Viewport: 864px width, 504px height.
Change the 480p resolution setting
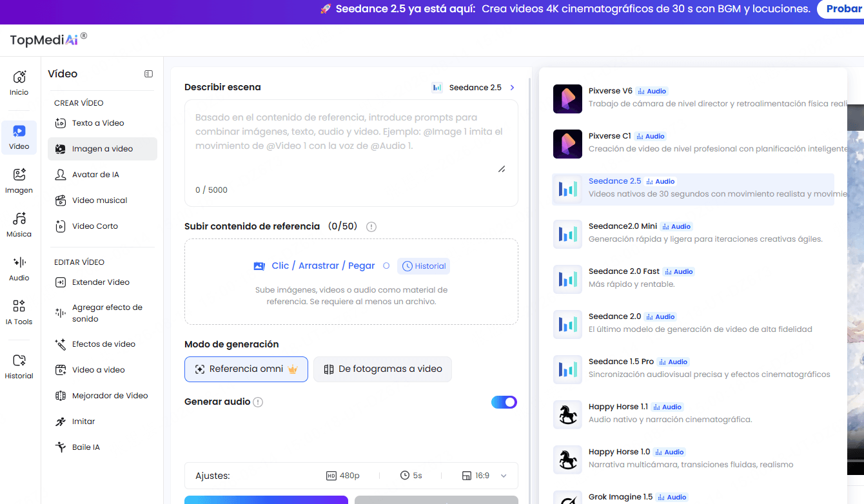pyautogui.click(x=343, y=476)
